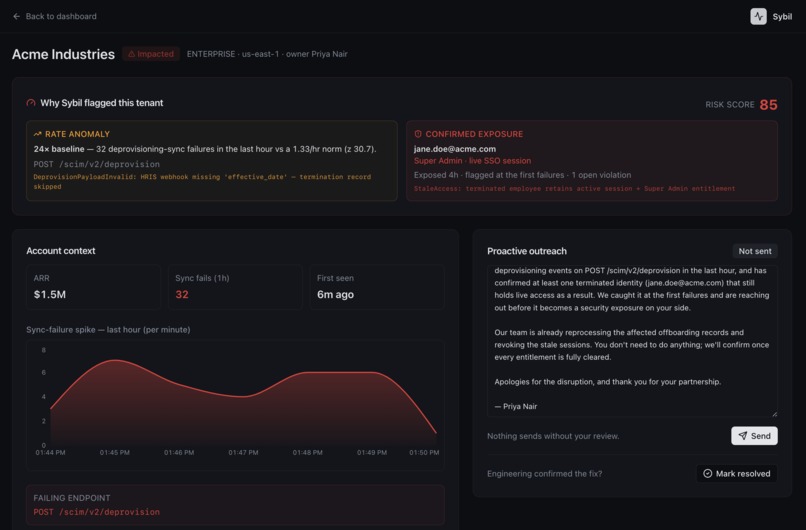The width and height of the screenshot is (806, 530).
Task: Click the text area resize handle
Action: 774,413
